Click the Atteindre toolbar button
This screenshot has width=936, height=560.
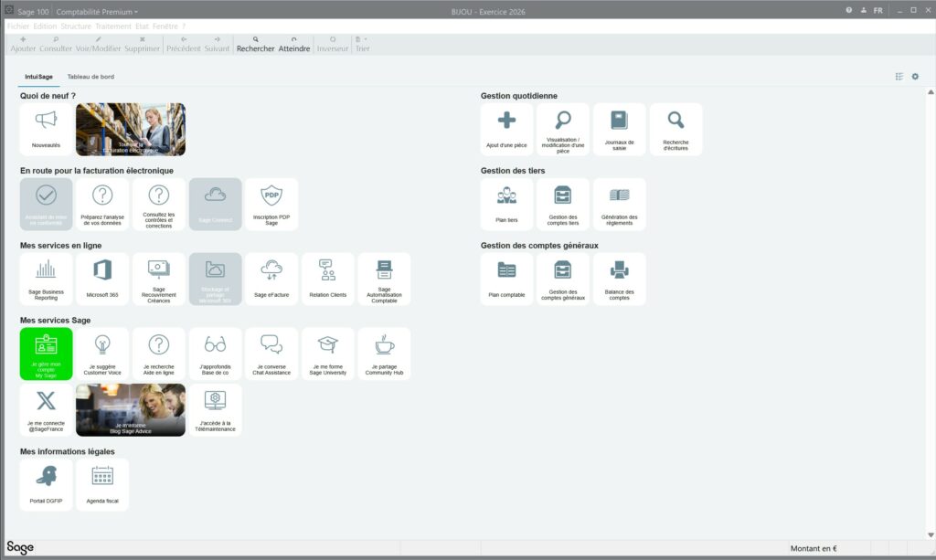pyautogui.click(x=294, y=44)
